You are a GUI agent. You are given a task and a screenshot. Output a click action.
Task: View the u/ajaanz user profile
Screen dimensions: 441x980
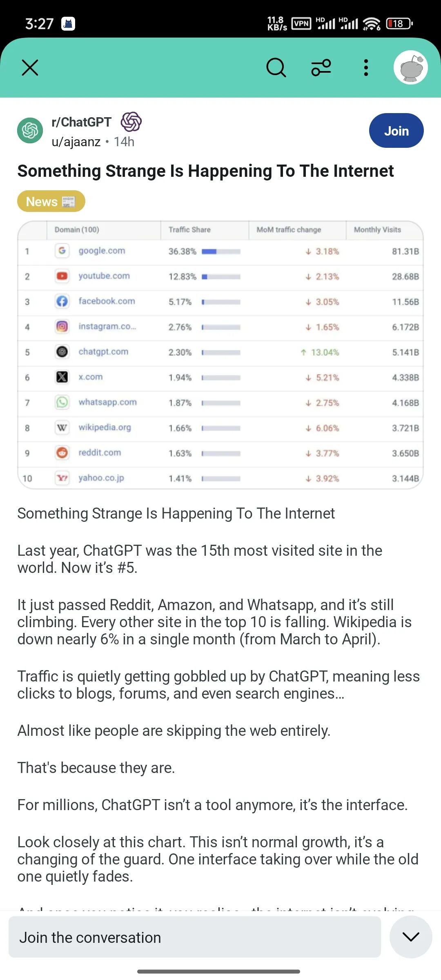tap(76, 142)
